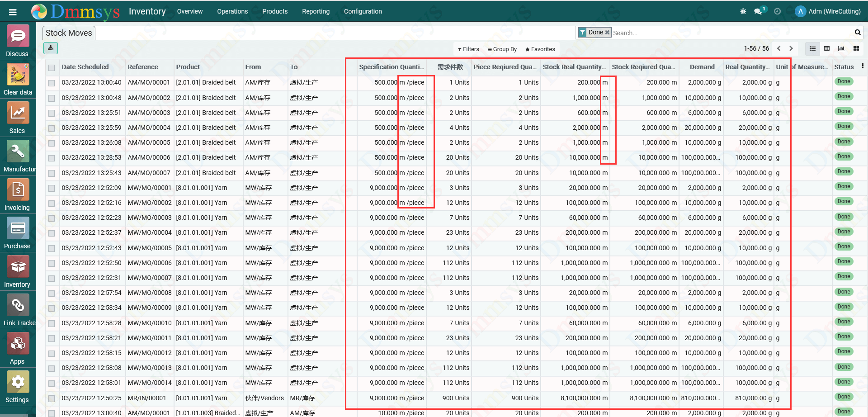Open the debug bug icon menu
This screenshot has height=417, width=868.
coord(743,11)
